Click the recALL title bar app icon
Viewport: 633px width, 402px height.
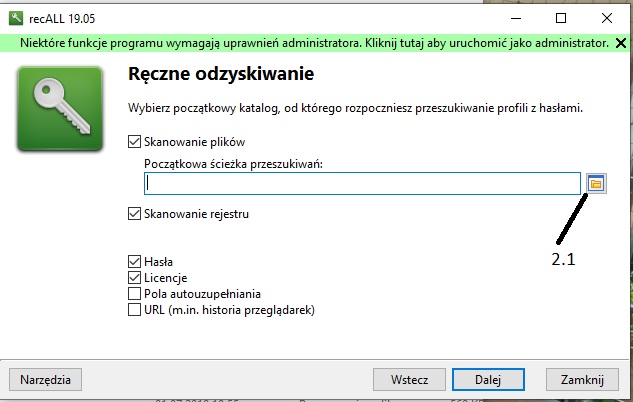16,18
